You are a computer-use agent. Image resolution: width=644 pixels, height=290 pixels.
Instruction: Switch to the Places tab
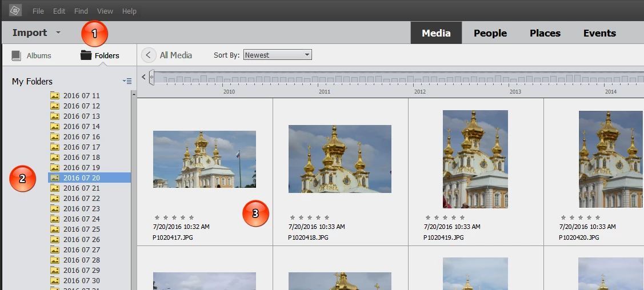[545, 33]
